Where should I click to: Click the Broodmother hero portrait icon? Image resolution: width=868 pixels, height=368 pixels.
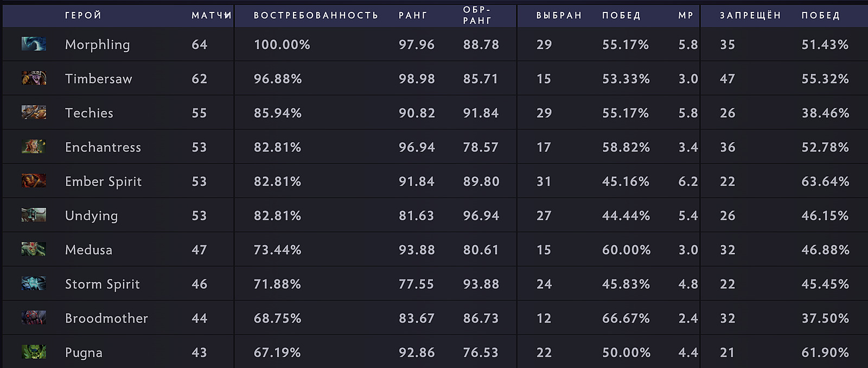tap(34, 318)
